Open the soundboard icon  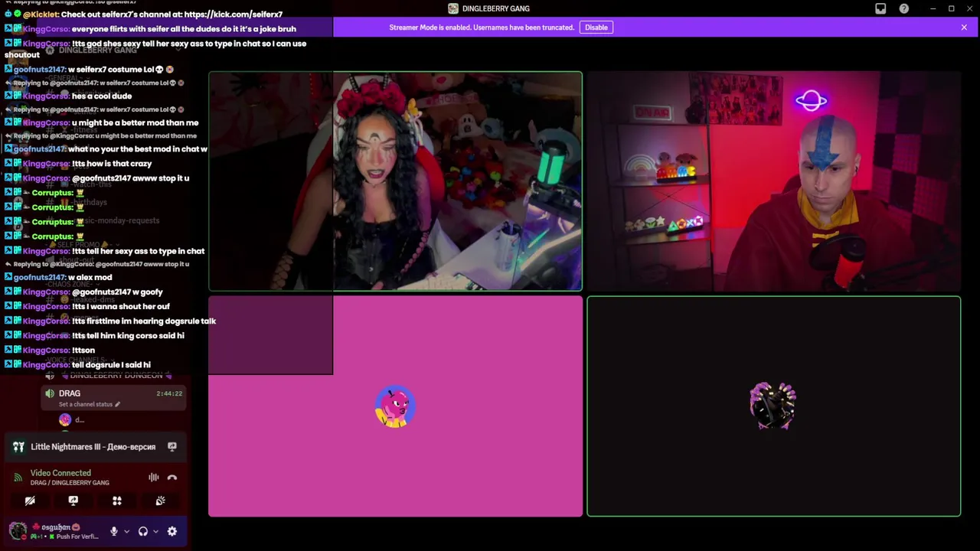[x=161, y=500]
